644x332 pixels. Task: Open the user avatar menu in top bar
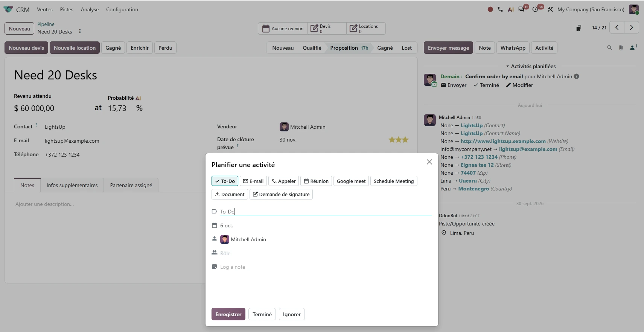634,9
